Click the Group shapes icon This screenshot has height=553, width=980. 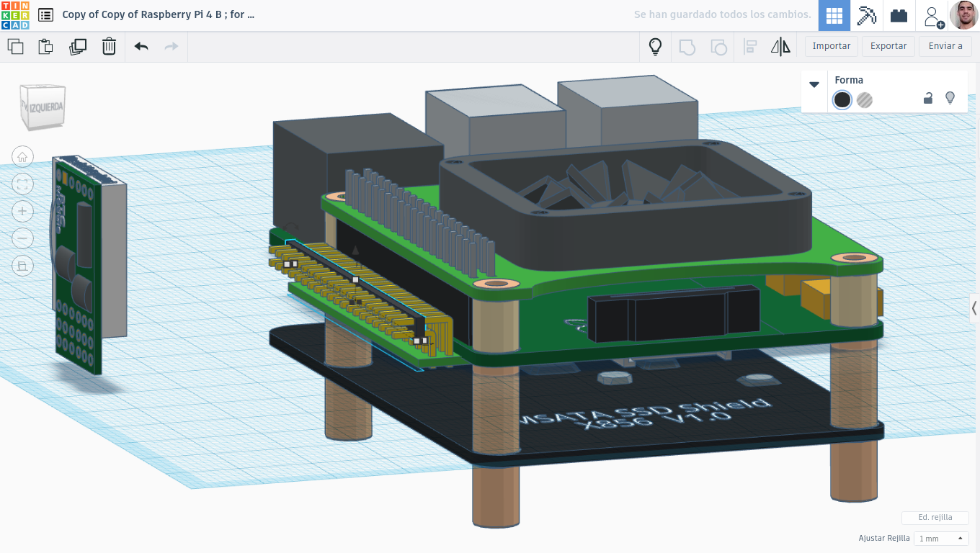687,47
